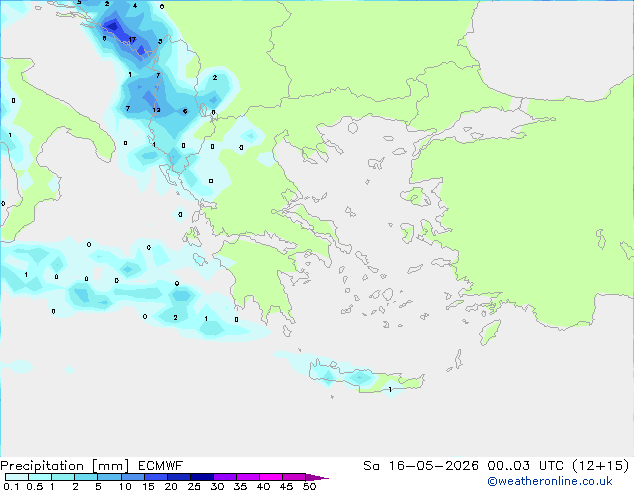Select the magenta 40–45 mm legend swatch
Viewport: 634px width, 490px height.
271,477
